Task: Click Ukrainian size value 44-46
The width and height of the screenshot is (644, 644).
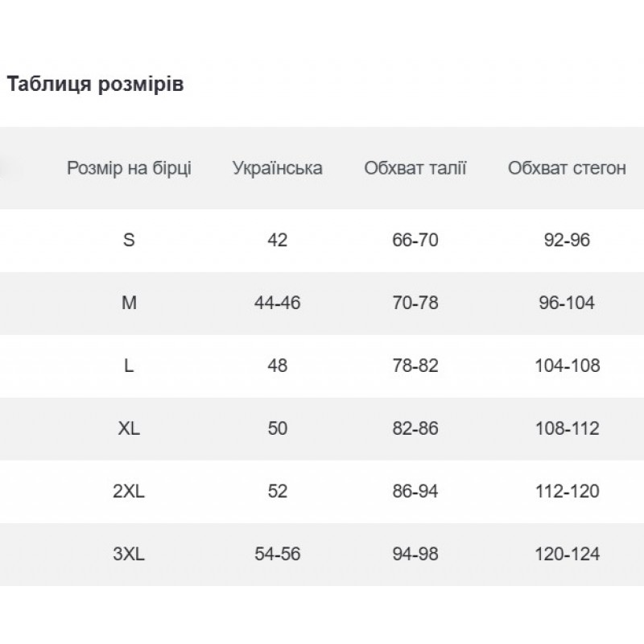Action: (x=277, y=303)
